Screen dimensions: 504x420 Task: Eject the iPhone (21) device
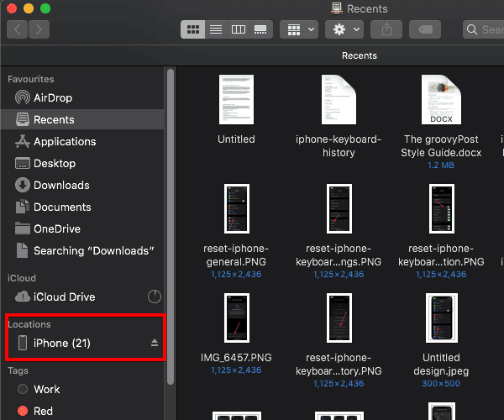pos(154,343)
